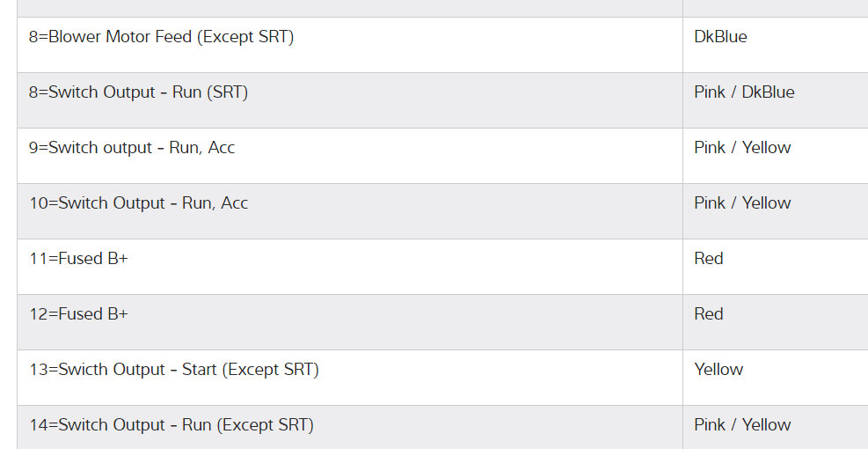Click the '12=Fused B+' cell

coord(78,314)
